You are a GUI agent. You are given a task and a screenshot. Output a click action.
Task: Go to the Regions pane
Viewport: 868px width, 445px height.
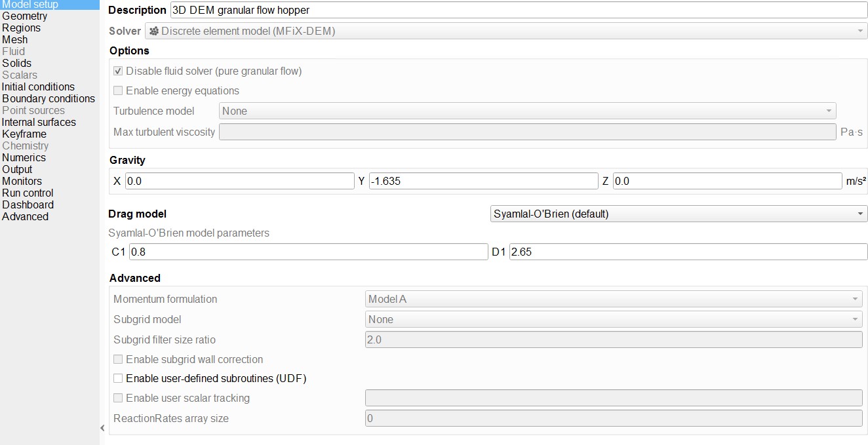(21, 28)
